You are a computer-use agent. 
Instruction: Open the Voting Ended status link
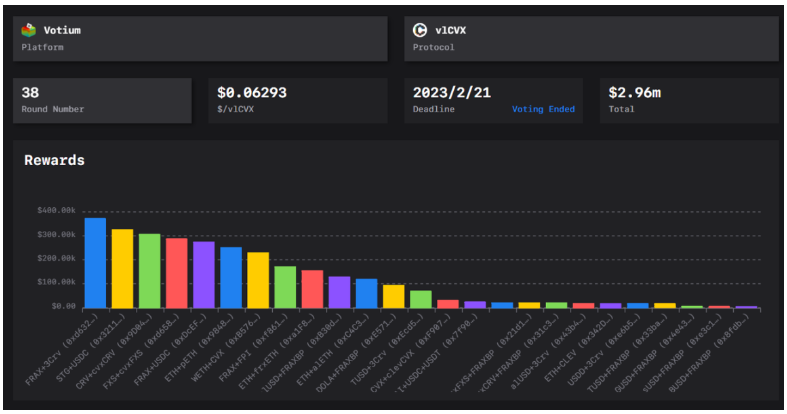tap(543, 109)
